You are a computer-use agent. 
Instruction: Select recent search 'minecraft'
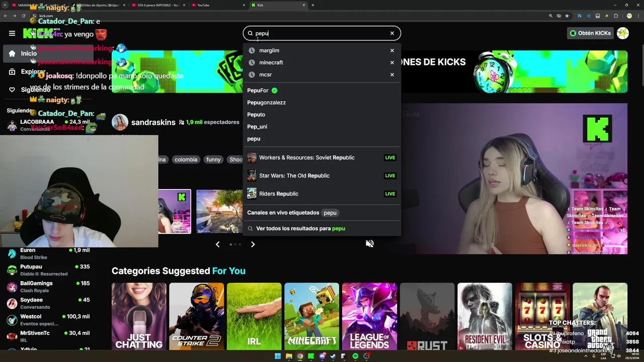[271, 62]
